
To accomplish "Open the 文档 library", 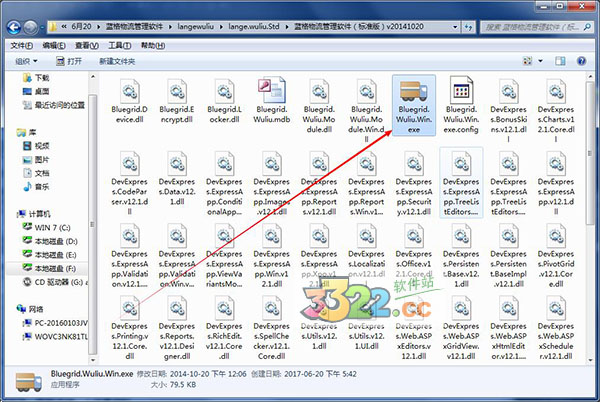I will click(36, 173).
